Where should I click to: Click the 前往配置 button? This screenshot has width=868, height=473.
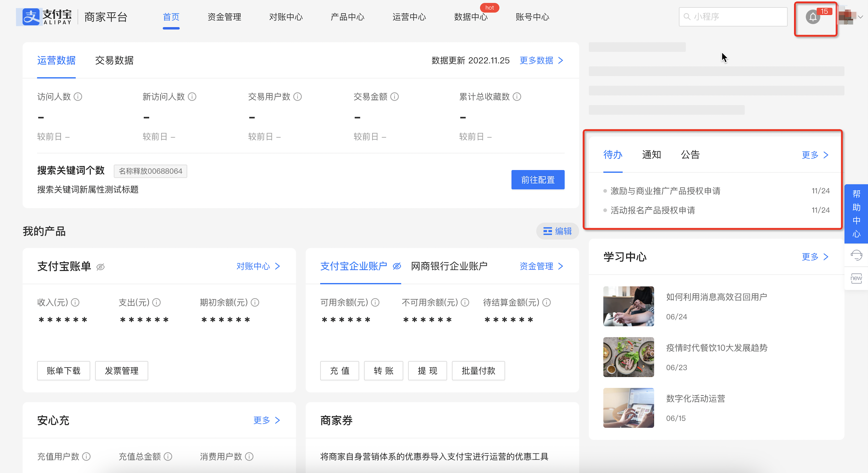[538, 180]
